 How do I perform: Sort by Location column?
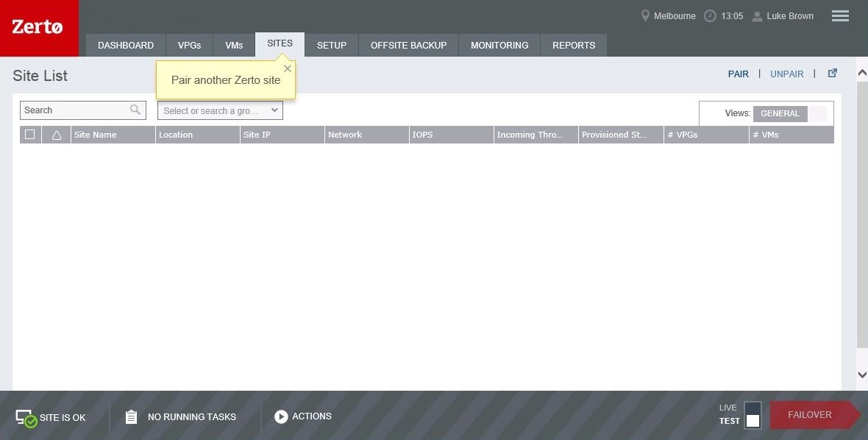coord(198,135)
